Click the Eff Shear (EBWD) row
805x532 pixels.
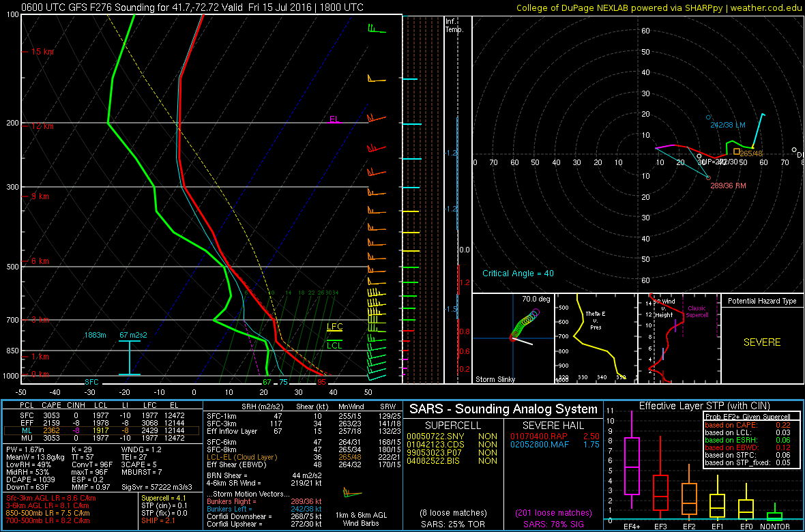coord(304,464)
